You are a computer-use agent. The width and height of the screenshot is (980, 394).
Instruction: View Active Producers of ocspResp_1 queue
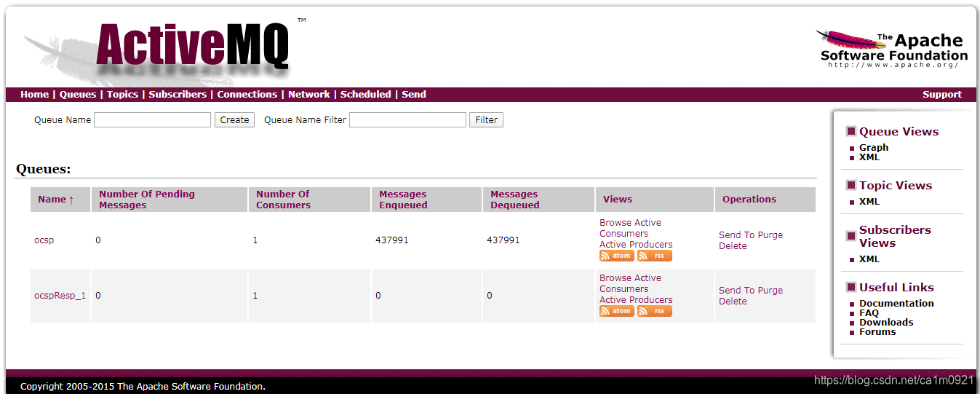(636, 300)
